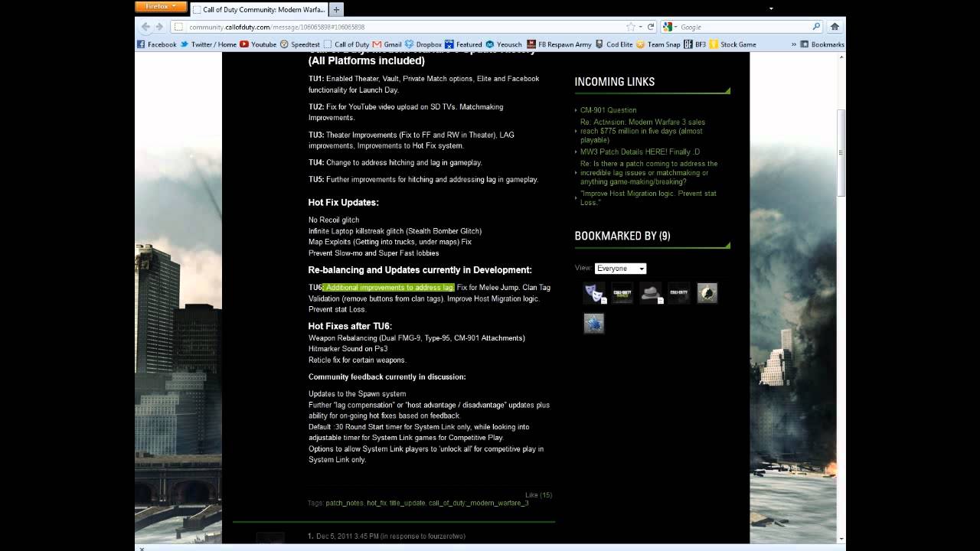Show more bookmarks with the chevron
The height and width of the screenshot is (551, 980).
794,44
